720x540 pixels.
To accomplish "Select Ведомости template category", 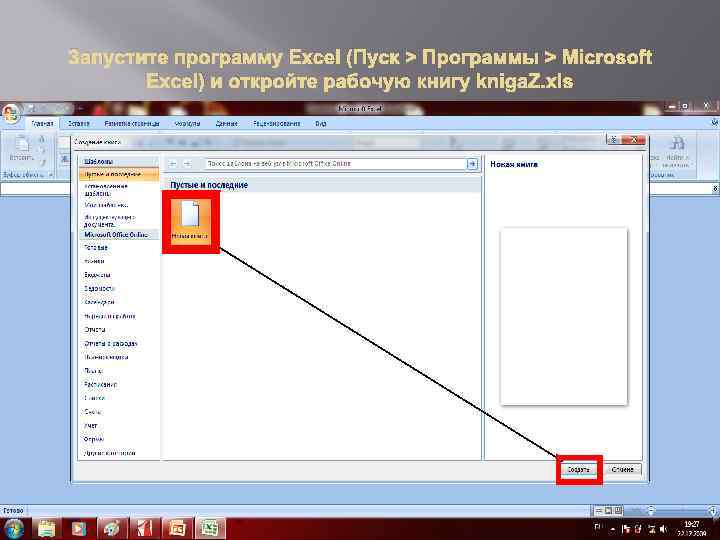I will click(99, 288).
